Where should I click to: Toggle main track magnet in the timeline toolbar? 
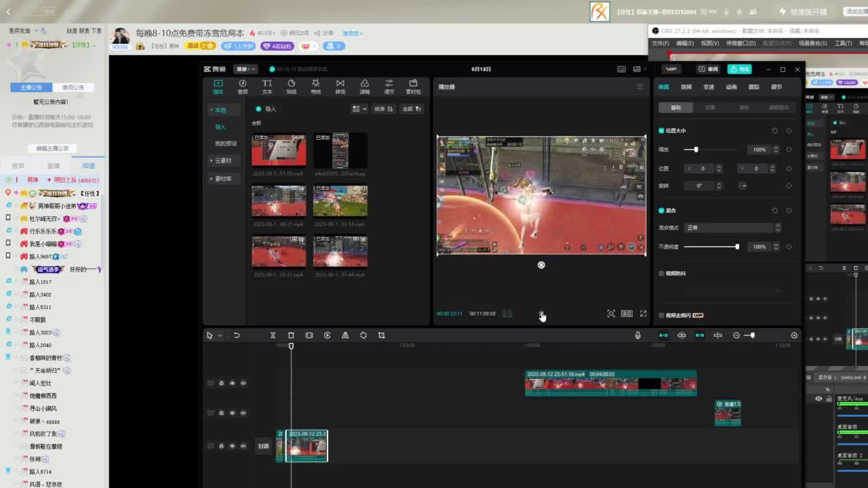(x=663, y=335)
